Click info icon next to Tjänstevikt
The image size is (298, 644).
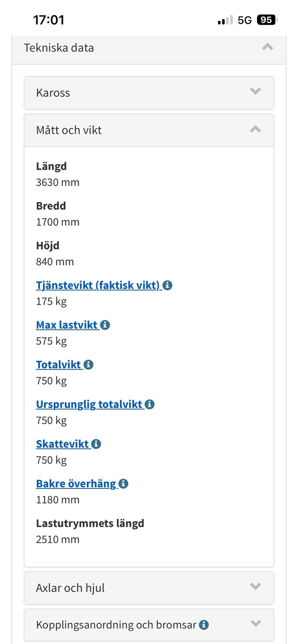click(x=167, y=285)
